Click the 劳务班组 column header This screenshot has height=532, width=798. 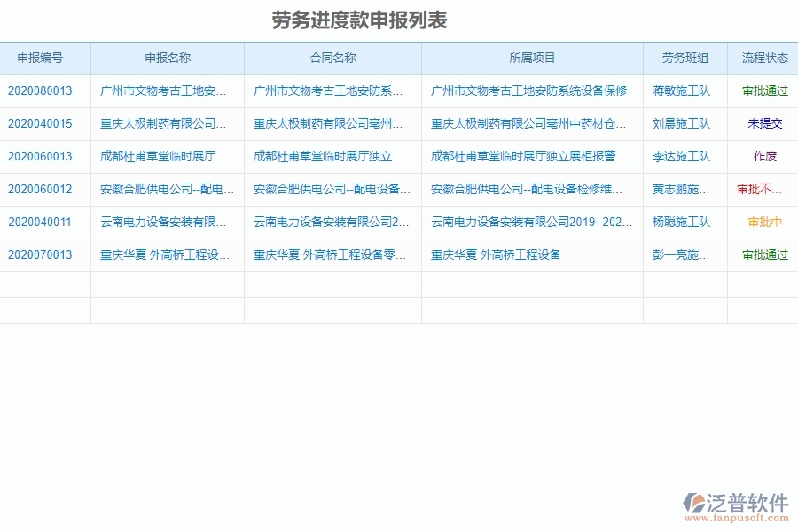[x=685, y=59]
